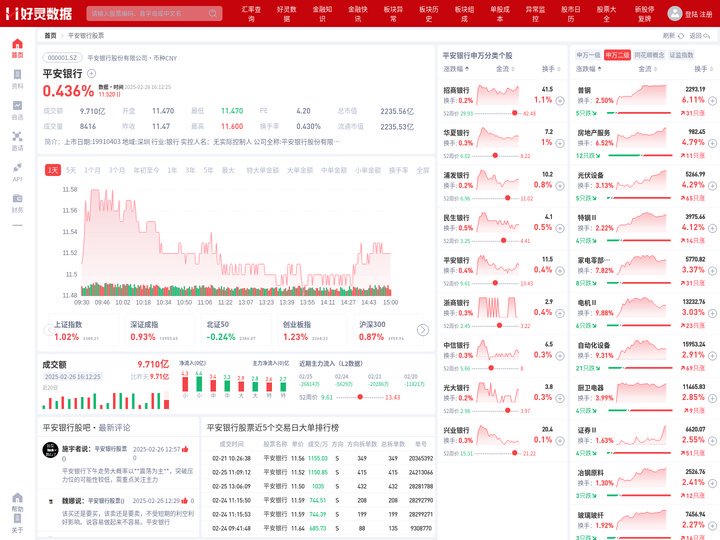The width and height of the screenshot is (720, 540).
Task: Switch to 申万一级 tab
Action: pyautogui.click(x=589, y=55)
